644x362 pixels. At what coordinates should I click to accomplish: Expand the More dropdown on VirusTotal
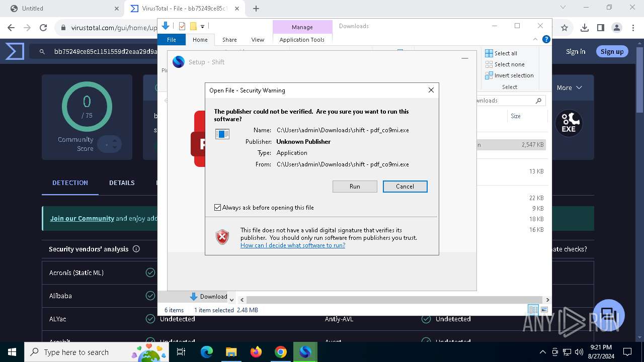570,87
